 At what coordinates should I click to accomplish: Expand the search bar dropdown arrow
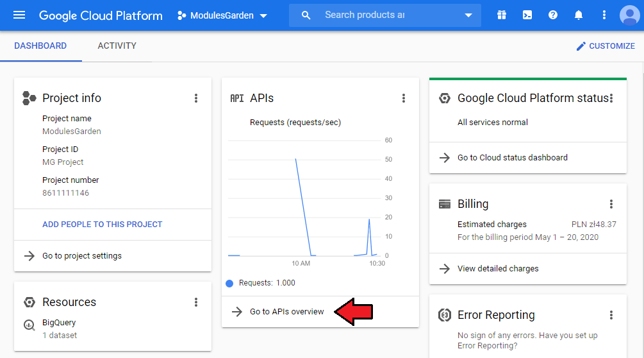pos(468,15)
